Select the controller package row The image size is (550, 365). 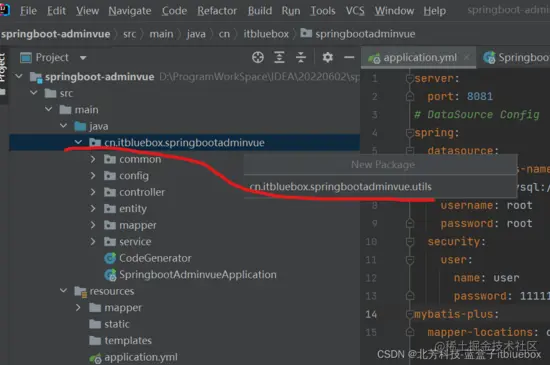pyautogui.click(x=185, y=192)
